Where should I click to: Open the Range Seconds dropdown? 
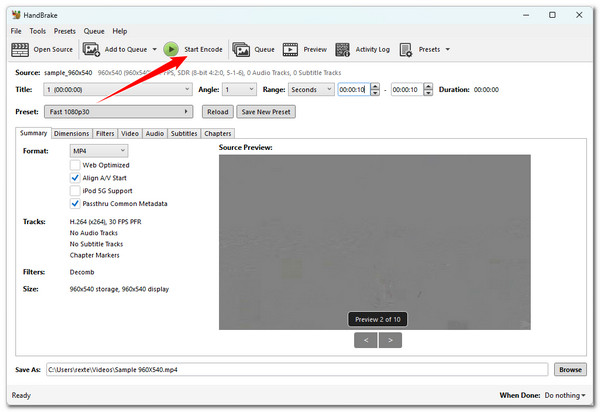pyautogui.click(x=311, y=90)
